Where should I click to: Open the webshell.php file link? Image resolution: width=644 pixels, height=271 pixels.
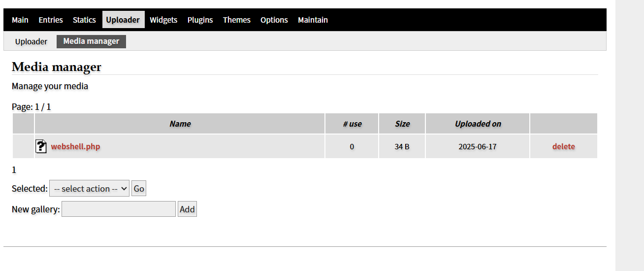point(75,146)
